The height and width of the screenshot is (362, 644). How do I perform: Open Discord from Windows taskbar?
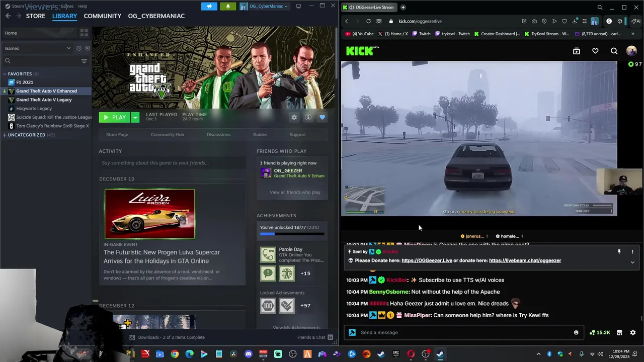pyautogui.click(x=248, y=354)
